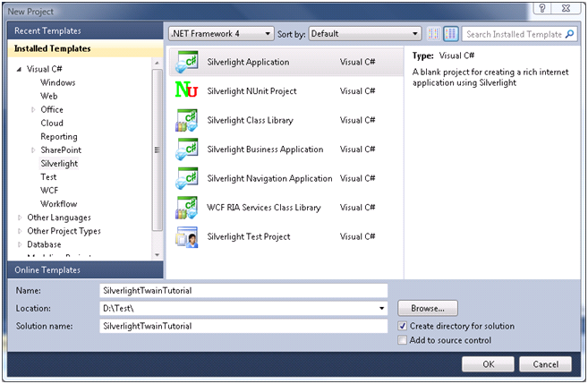588x384 pixels.
Task: Expand the Other Project Types node
Action: [x=20, y=231]
